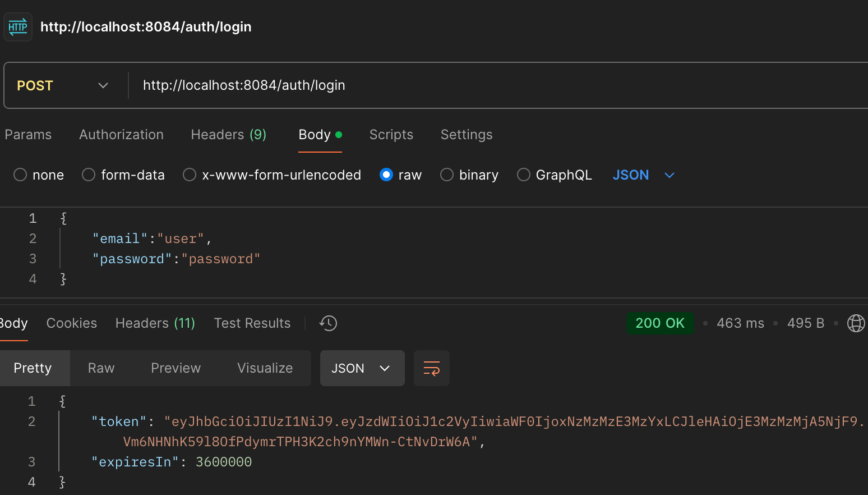Screen dimensions: 868x495
Task: Click the 463 ms response time
Action: click(740, 323)
